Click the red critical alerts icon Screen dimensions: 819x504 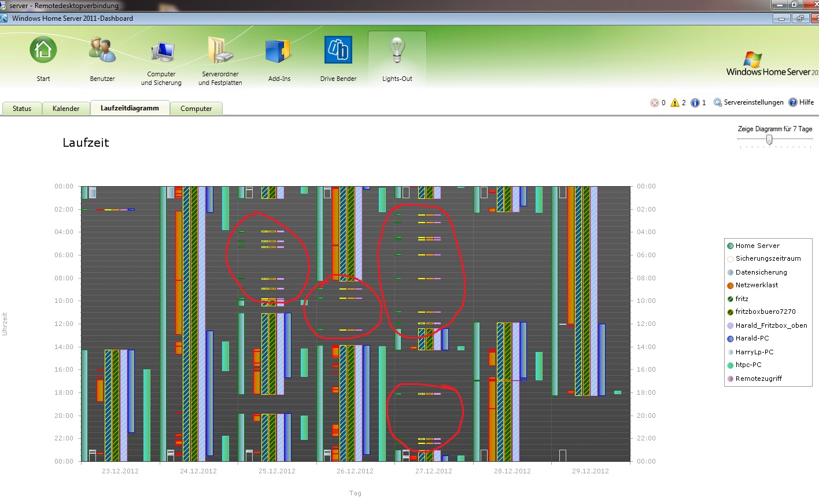coord(655,103)
